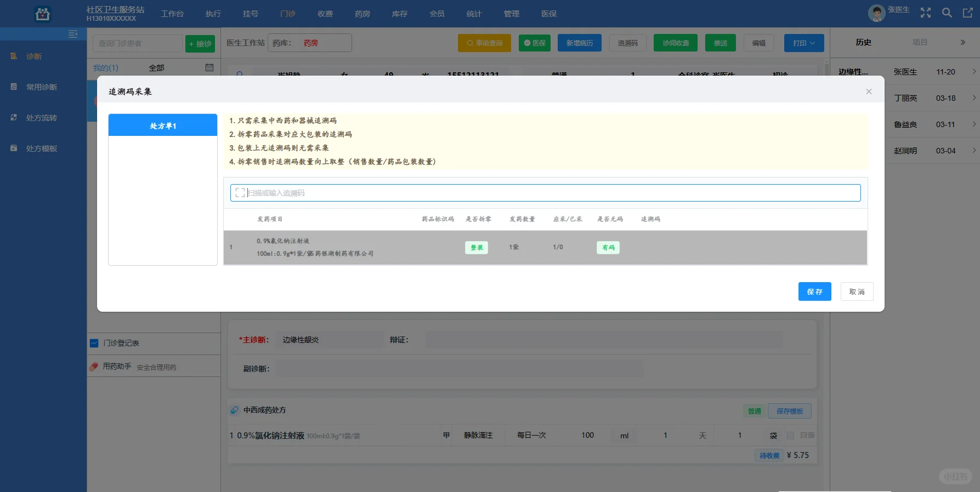Toggle fullscreen mode icon

[926, 13]
